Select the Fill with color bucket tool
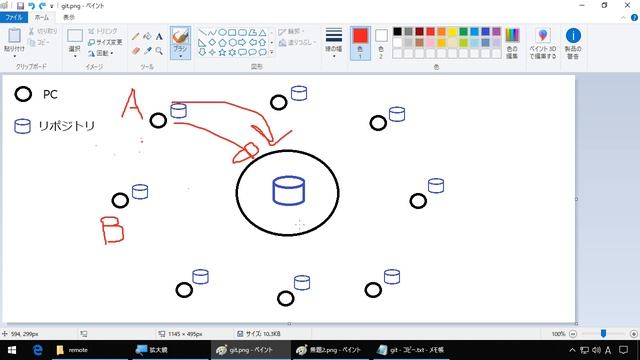The height and width of the screenshot is (360, 640). point(147,37)
